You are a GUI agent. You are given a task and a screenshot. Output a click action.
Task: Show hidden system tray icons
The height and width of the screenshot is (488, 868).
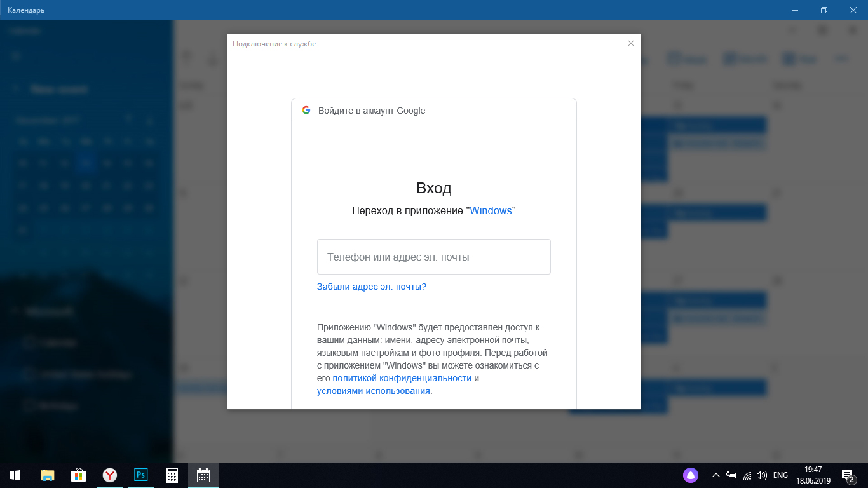(x=716, y=475)
